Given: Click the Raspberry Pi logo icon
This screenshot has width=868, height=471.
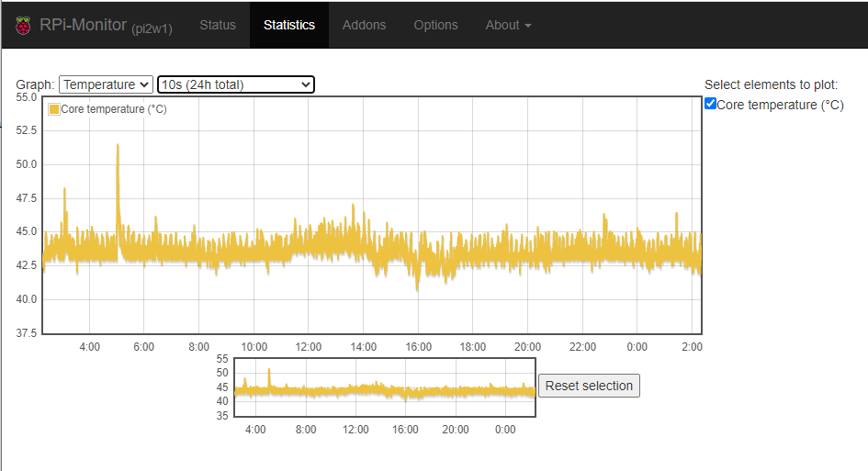Looking at the screenshot, I should click(22, 26).
